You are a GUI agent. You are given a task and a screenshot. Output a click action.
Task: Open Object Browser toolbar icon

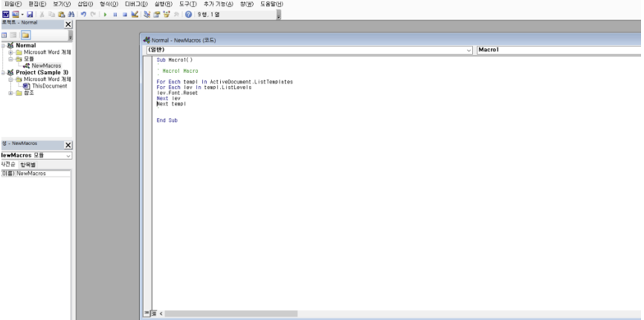[x=166, y=14]
